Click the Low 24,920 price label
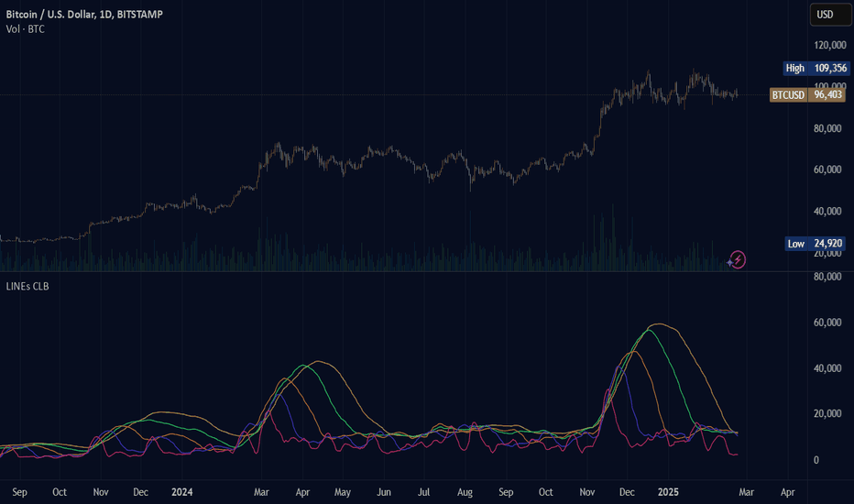This screenshot has width=854, height=504. coord(815,244)
